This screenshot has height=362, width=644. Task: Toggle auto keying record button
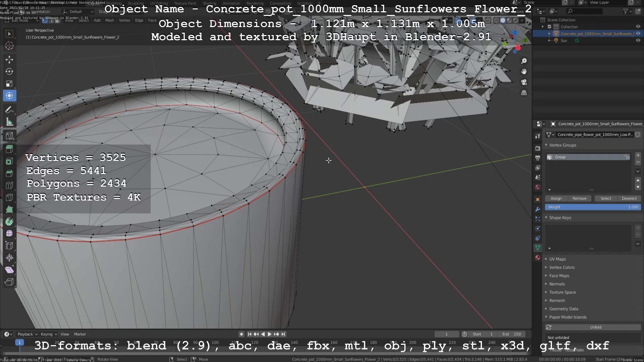click(x=241, y=334)
